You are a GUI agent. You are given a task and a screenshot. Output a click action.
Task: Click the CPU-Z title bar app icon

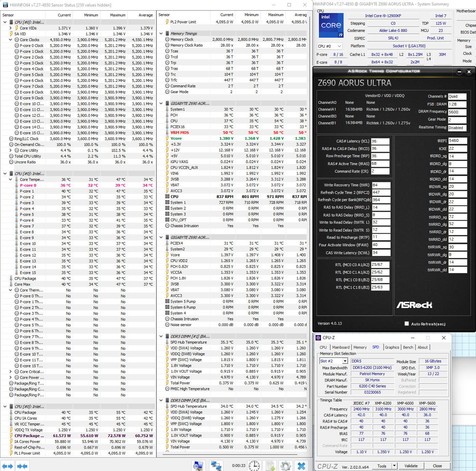pos(318,337)
